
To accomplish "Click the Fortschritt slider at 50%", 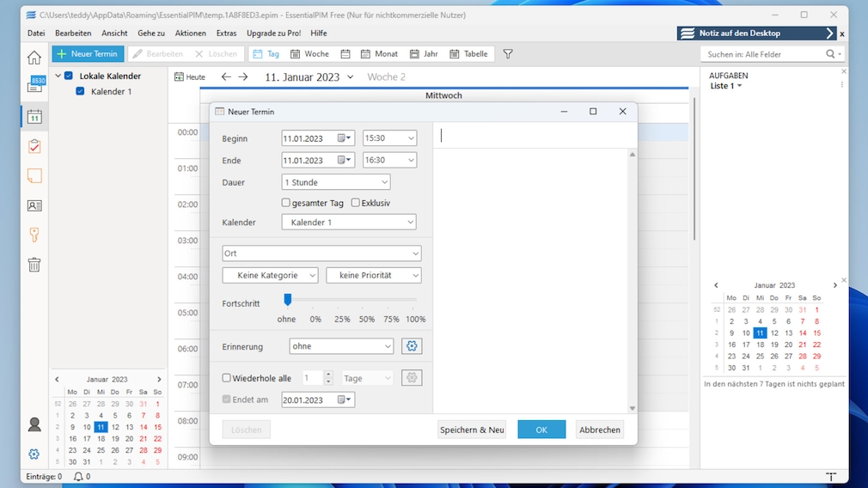I will 367,301.
